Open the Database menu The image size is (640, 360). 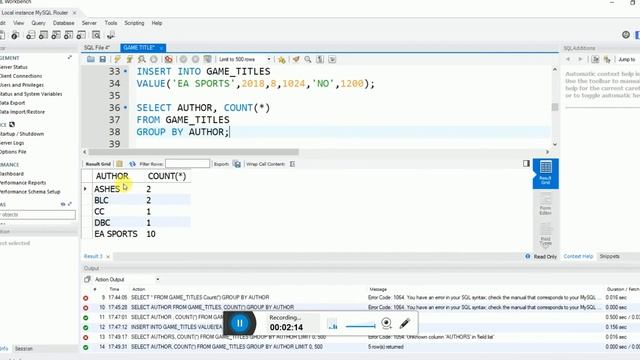(x=64, y=23)
